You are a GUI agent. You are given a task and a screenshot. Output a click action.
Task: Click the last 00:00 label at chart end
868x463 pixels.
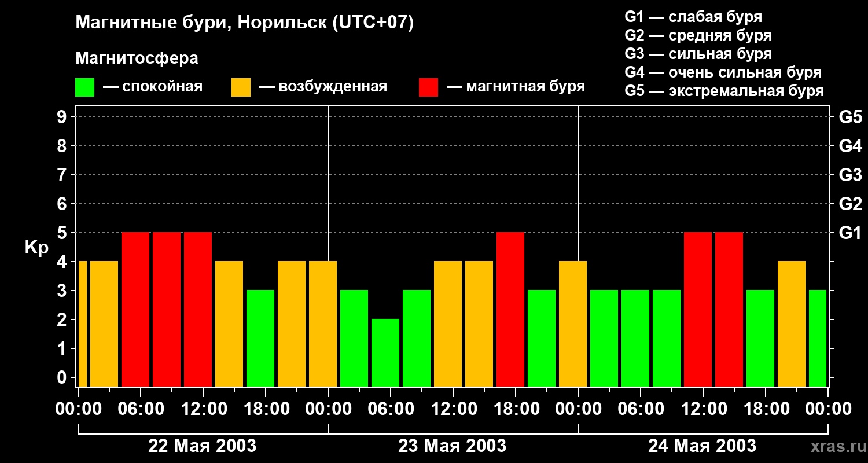pos(828,409)
